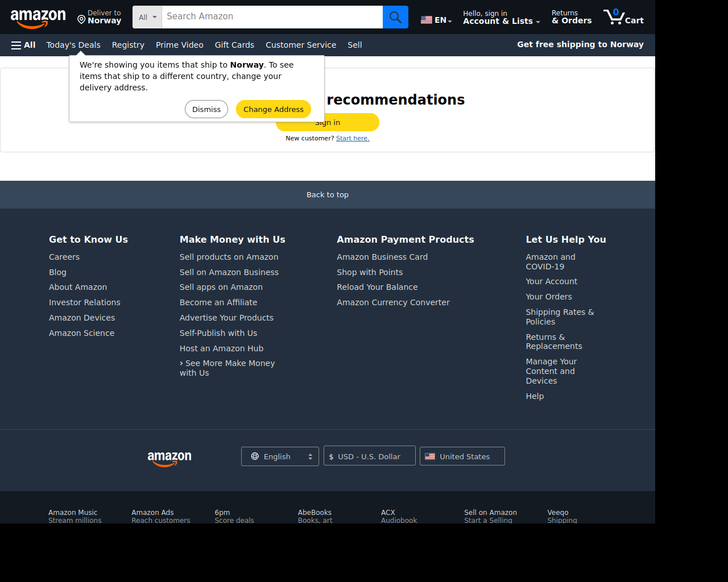Click the search magnifier button

click(395, 17)
